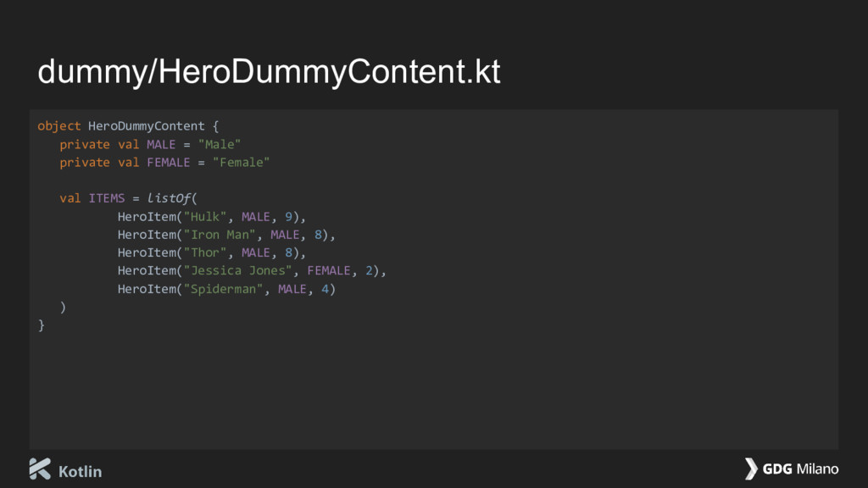Click the number 8 in the Thor row
This screenshot has height=488, width=868.
click(x=288, y=252)
